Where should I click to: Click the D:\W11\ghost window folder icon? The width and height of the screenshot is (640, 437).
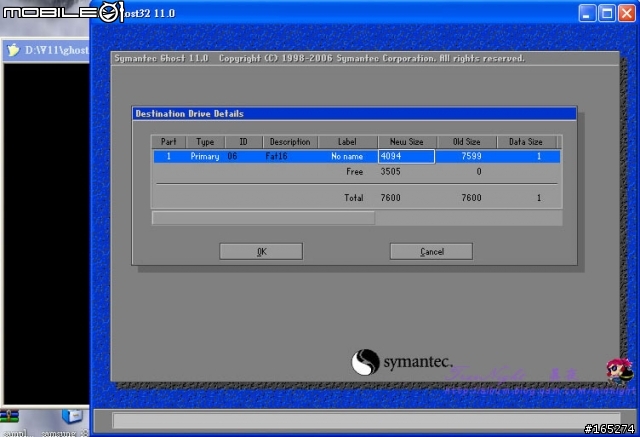click(13, 50)
